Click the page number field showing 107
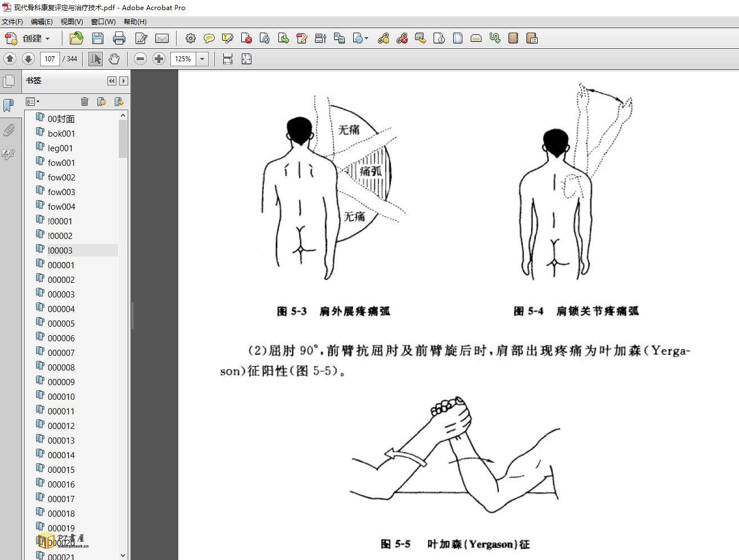Image resolution: width=739 pixels, height=560 pixels. 50,58
